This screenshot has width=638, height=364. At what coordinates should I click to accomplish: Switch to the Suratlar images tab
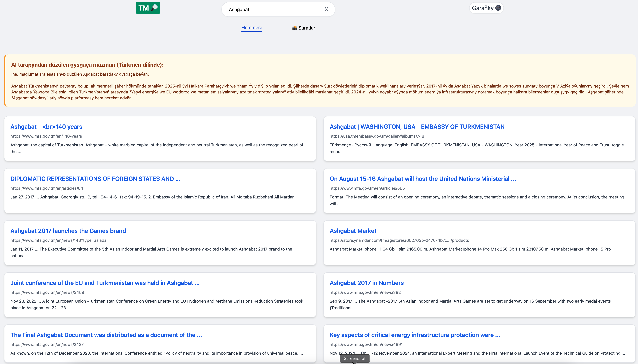tap(304, 28)
